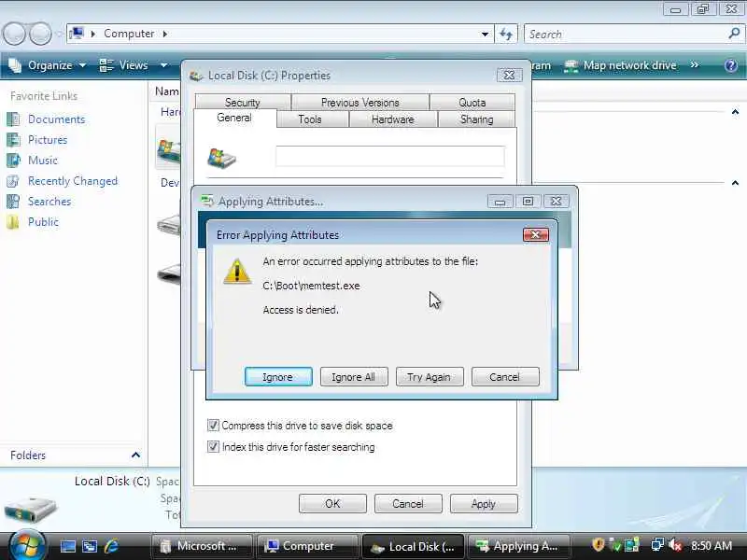The image size is (747, 560).
Task: Click Apply in Local Disk Properties
Action: 484,503
